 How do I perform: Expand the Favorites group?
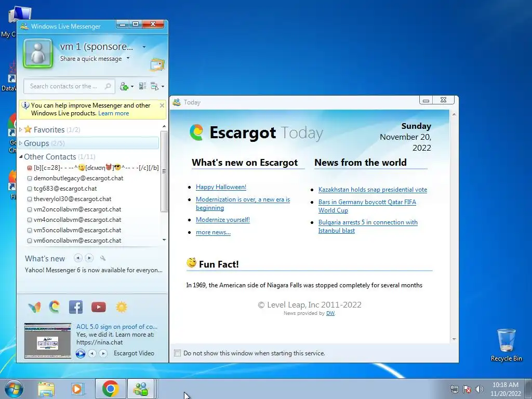(21, 129)
